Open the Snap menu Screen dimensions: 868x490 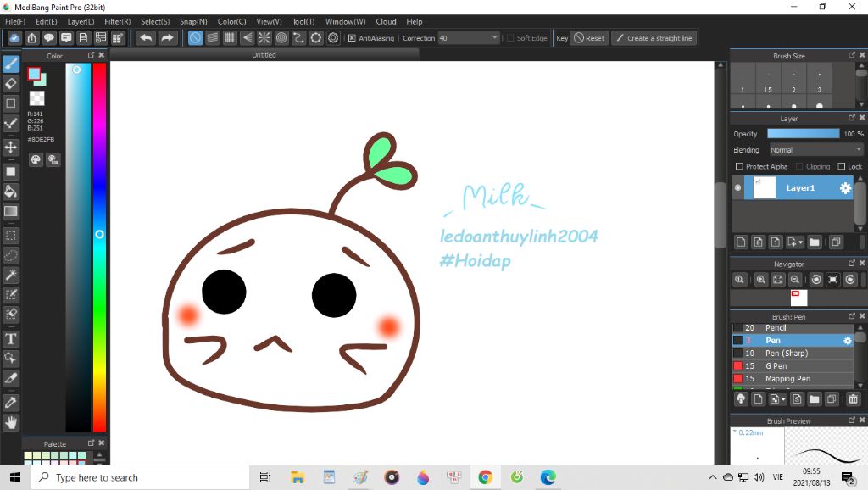point(193,21)
